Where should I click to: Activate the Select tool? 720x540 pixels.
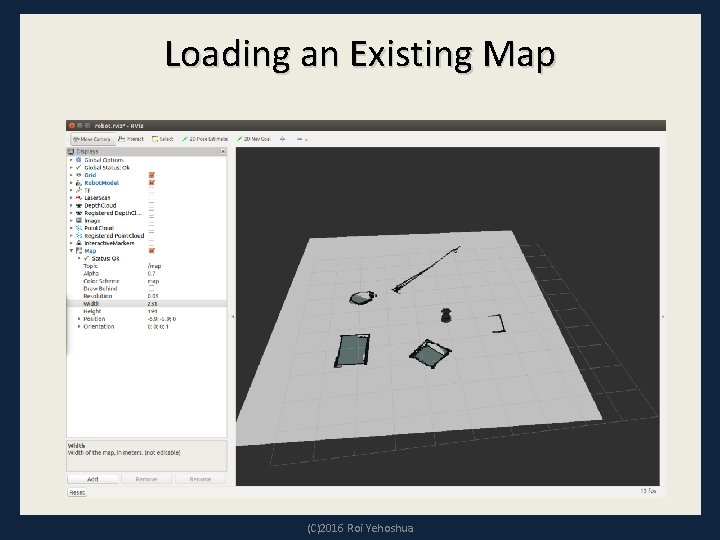click(x=163, y=139)
